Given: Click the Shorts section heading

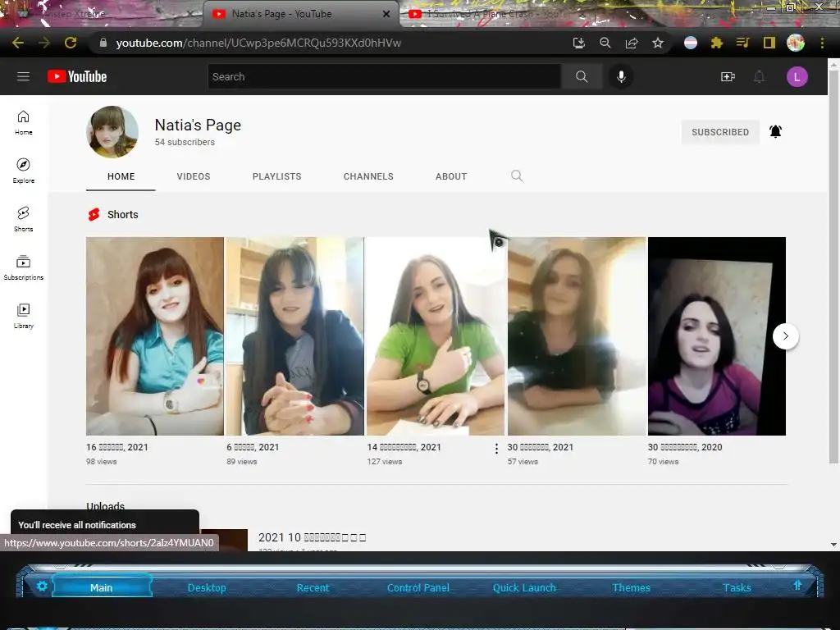Looking at the screenshot, I should pos(123,214).
